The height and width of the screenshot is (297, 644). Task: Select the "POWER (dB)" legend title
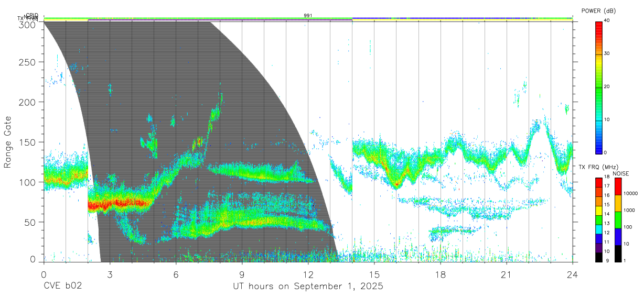598,11
